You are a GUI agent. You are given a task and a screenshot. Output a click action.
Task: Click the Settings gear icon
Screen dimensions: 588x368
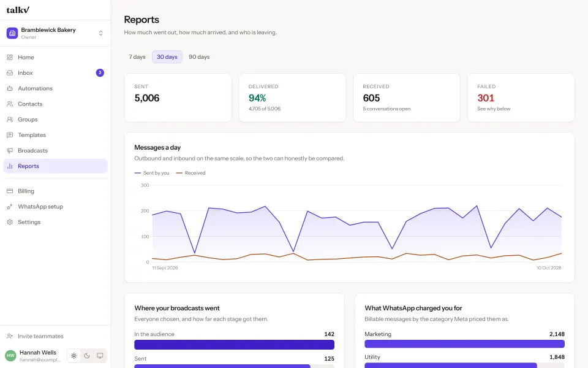tap(10, 222)
